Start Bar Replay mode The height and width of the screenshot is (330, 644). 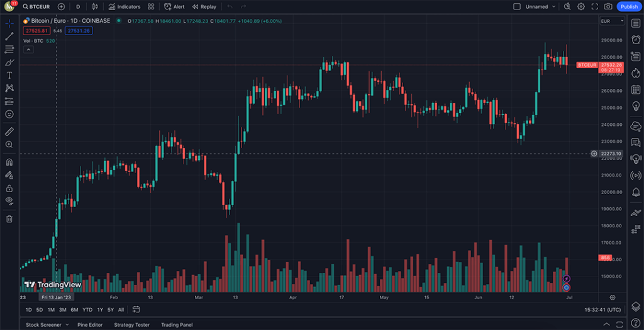[x=204, y=6]
